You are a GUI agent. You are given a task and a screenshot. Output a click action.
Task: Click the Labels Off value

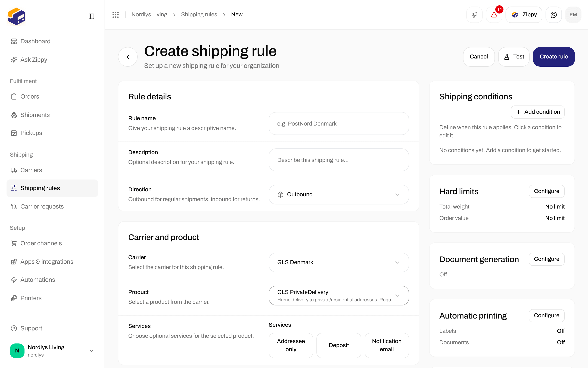[561, 331]
